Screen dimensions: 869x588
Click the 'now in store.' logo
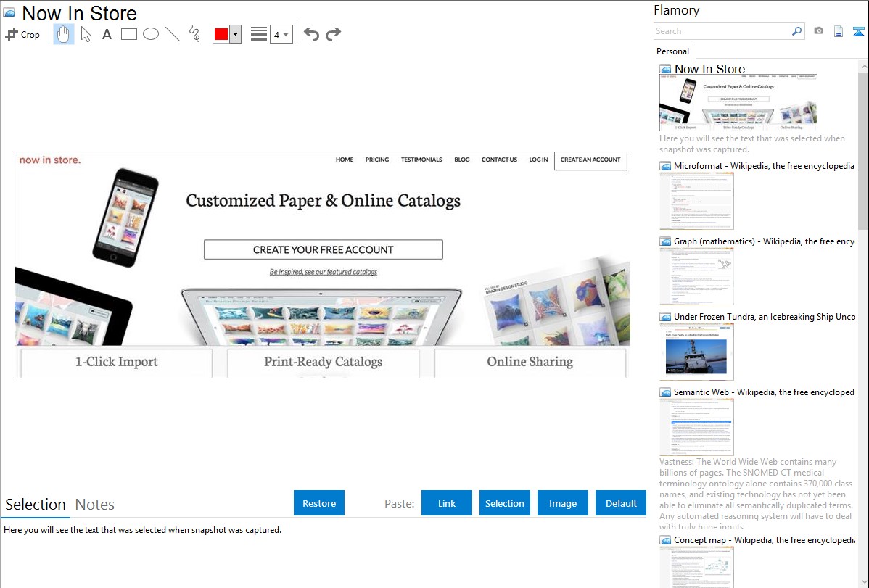pyautogui.click(x=50, y=160)
